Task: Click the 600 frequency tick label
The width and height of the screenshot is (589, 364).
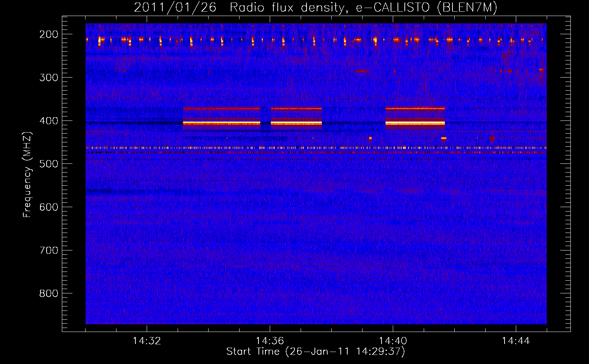Action: pyautogui.click(x=48, y=207)
